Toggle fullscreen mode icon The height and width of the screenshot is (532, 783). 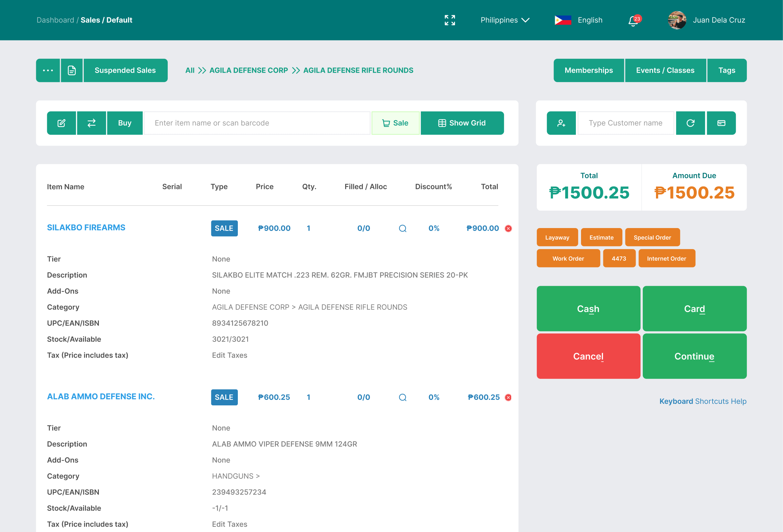(450, 20)
